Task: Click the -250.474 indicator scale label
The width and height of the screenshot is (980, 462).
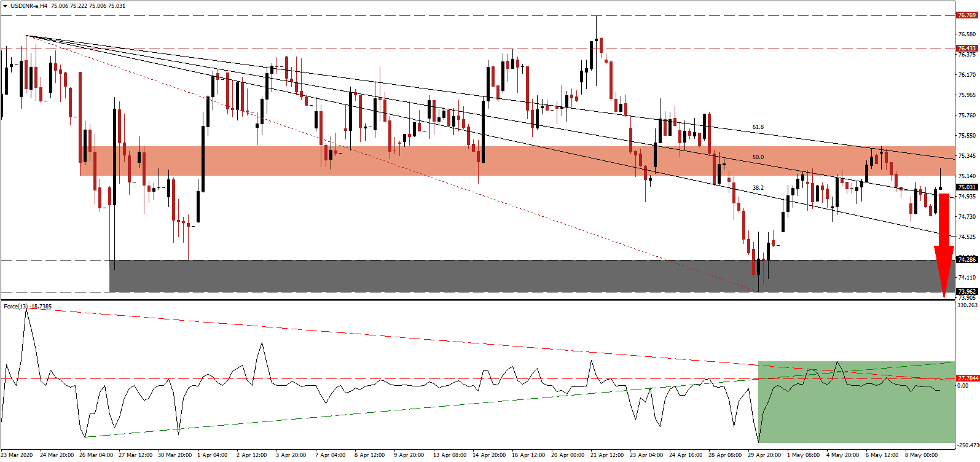Action: [968, 445]
